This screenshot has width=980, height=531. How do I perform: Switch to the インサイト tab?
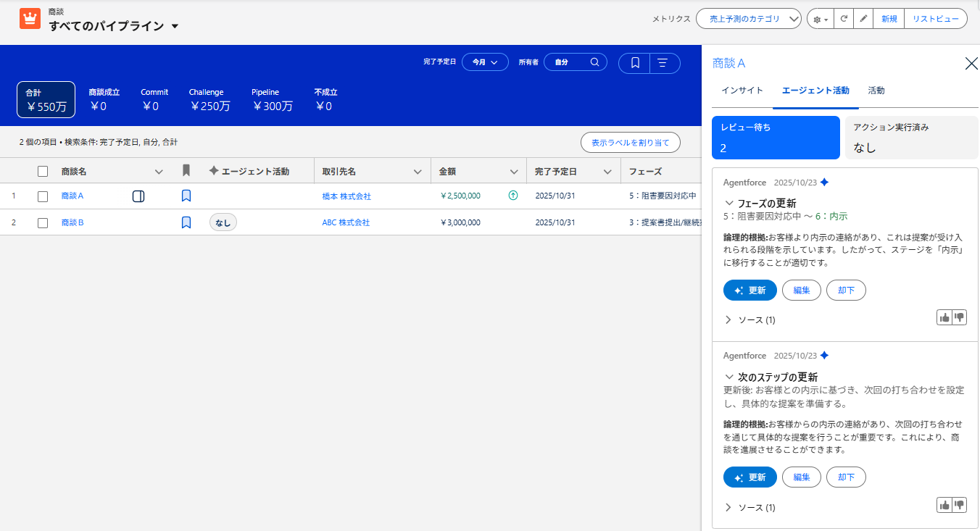(x=742, y=91)
